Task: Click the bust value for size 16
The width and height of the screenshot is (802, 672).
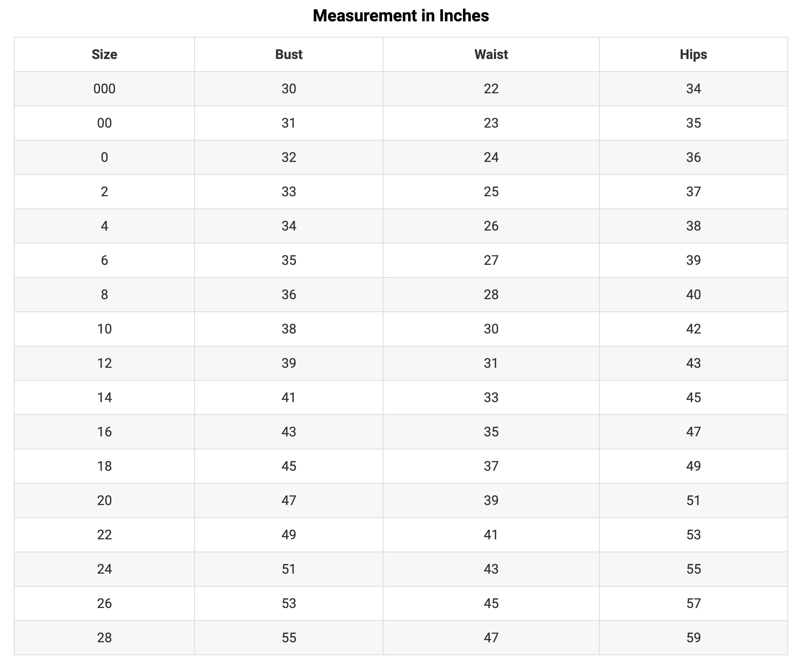Action: (x=288, y=432)
